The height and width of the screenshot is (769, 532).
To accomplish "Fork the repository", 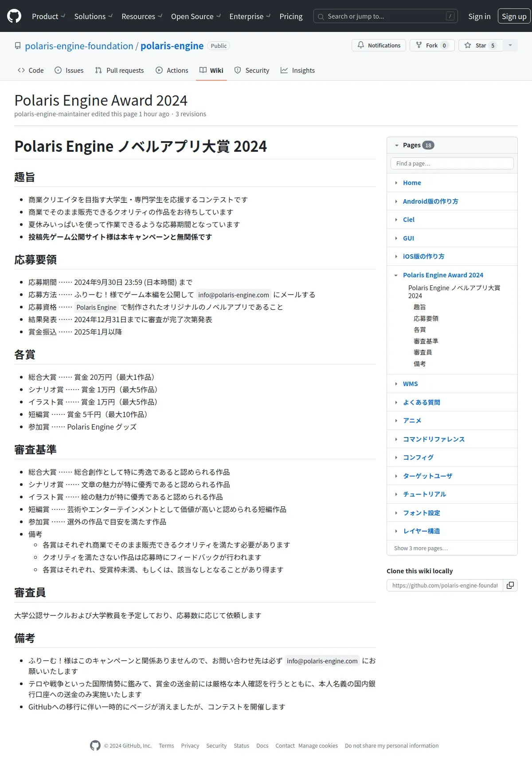I will [432, 45].
